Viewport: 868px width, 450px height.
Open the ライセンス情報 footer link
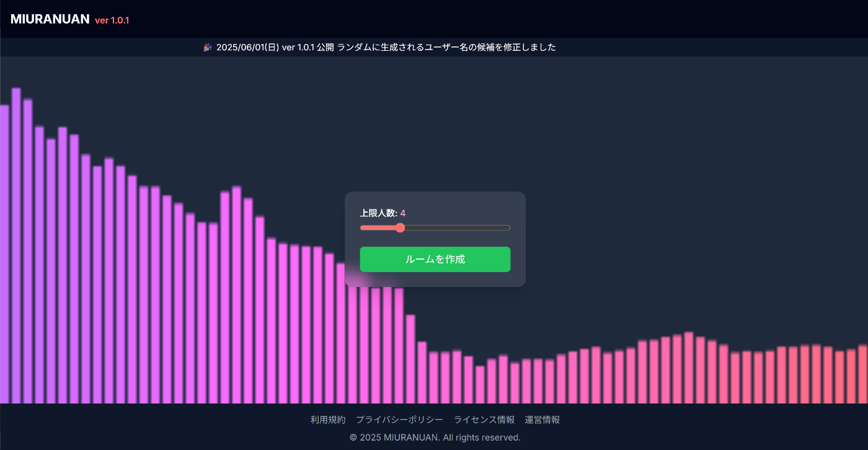(x=484, y=420)
